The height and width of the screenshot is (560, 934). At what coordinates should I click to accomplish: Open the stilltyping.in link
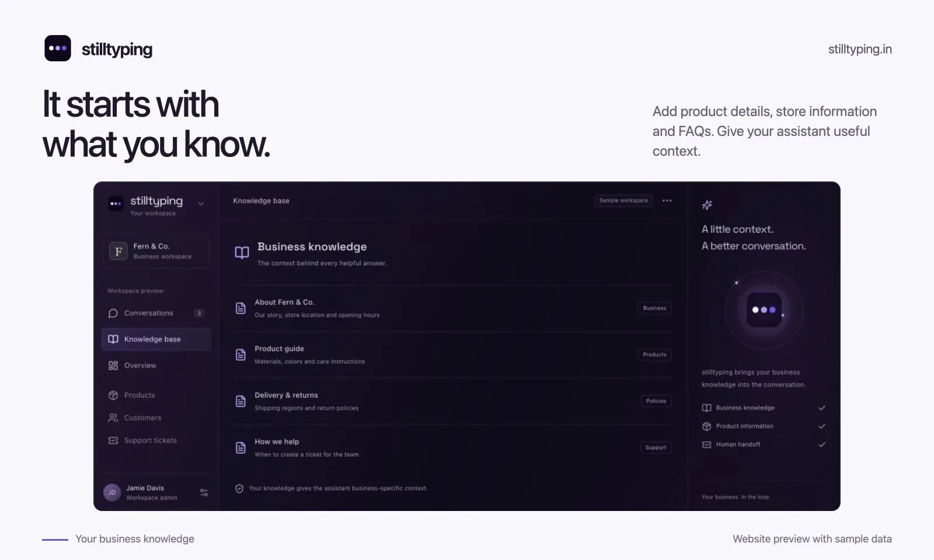click(860, 49)
